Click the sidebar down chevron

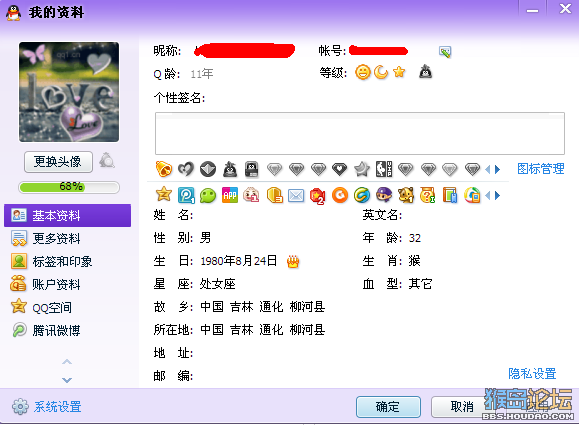pyautogui.click(x=67, y=380)
